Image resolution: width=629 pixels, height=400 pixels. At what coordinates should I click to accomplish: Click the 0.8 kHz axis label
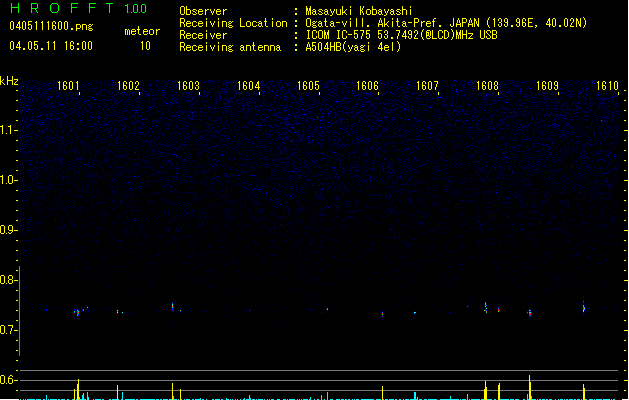click(8, 280)
